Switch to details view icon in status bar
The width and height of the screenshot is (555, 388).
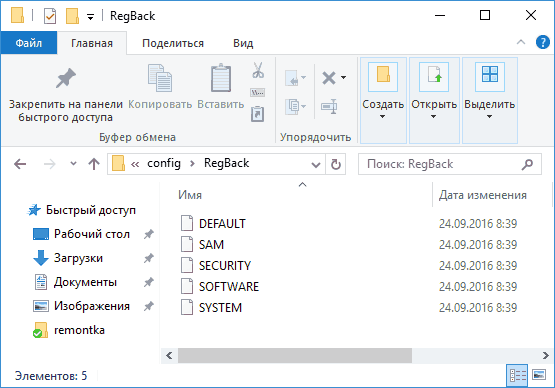point(517,375)
